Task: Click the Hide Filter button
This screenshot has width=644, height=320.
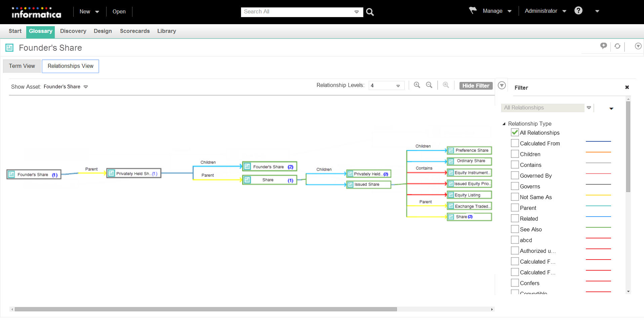Action: 476,86
